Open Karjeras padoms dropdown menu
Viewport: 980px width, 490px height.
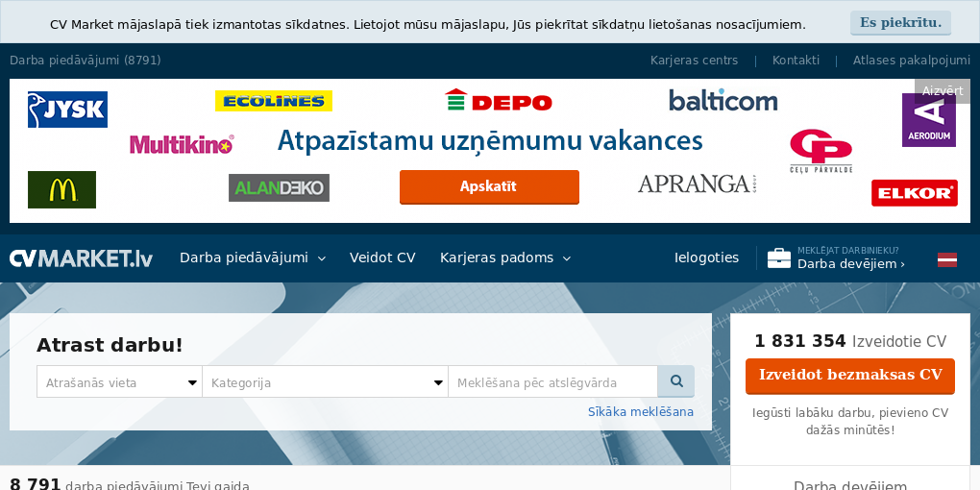tap(505, 257)
